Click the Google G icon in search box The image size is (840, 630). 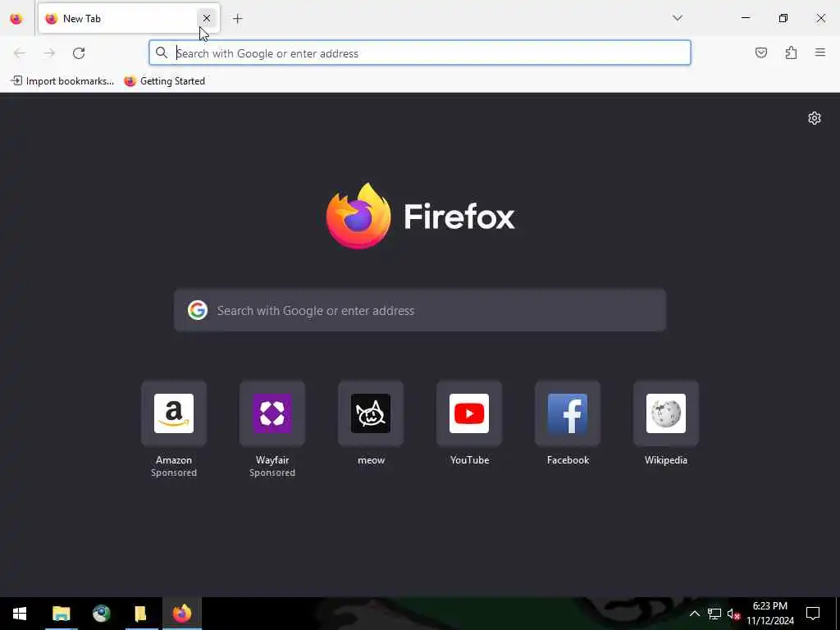(198, 310)
